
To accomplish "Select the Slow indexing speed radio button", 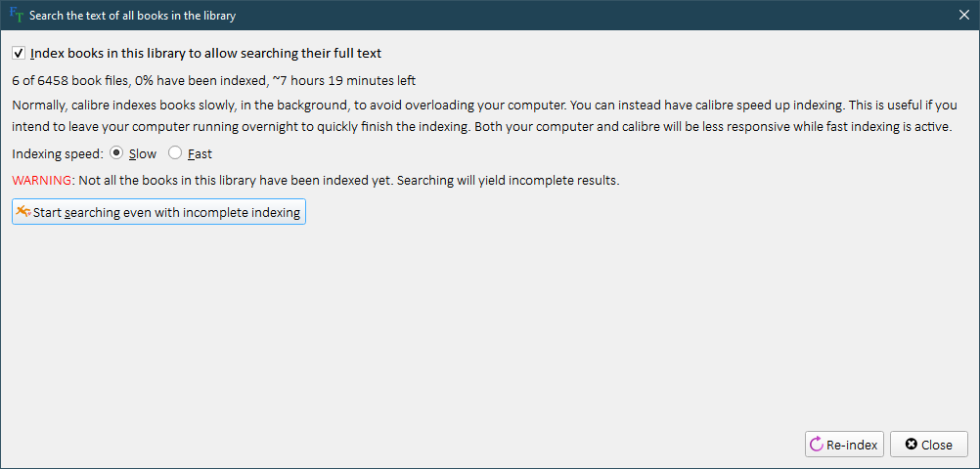I will click(x=116, y=153).
